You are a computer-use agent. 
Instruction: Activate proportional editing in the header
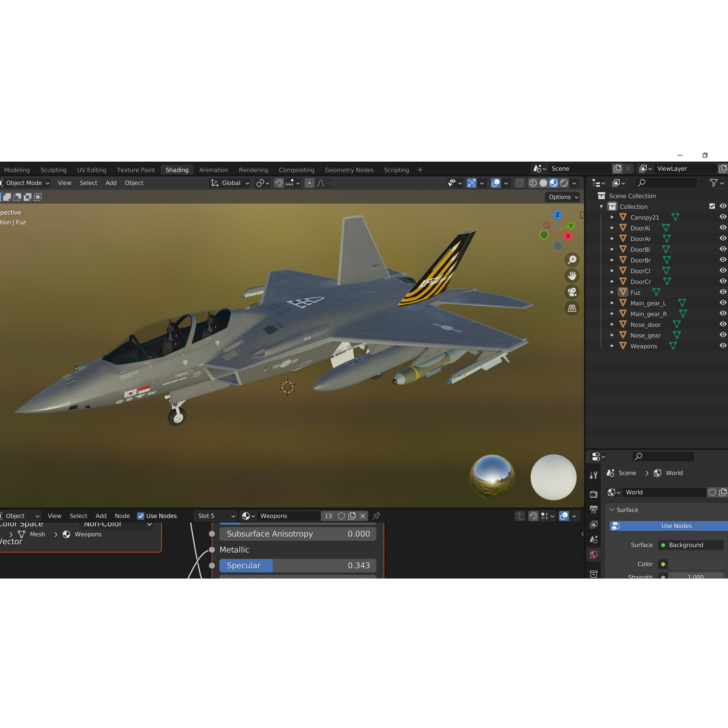click(x=309, y=183)
